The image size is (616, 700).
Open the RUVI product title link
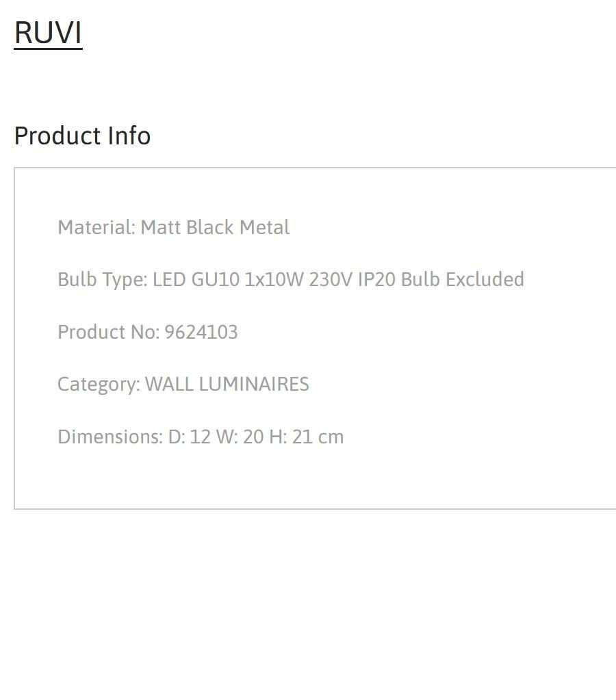[x=48, y=33]
